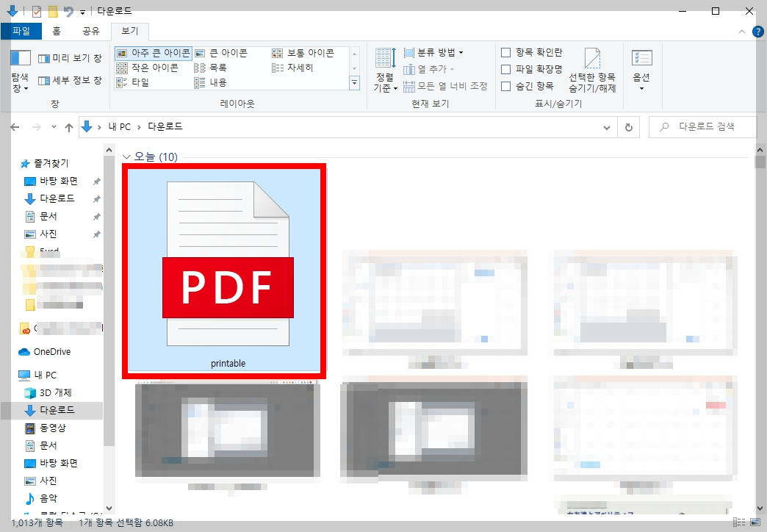Open the 탐색 창 dropdown
The image size is (767, 532).
20,71
